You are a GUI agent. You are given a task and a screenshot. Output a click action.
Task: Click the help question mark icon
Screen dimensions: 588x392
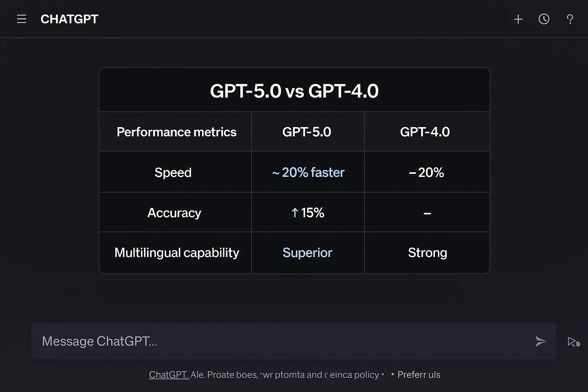click(570, 19)
